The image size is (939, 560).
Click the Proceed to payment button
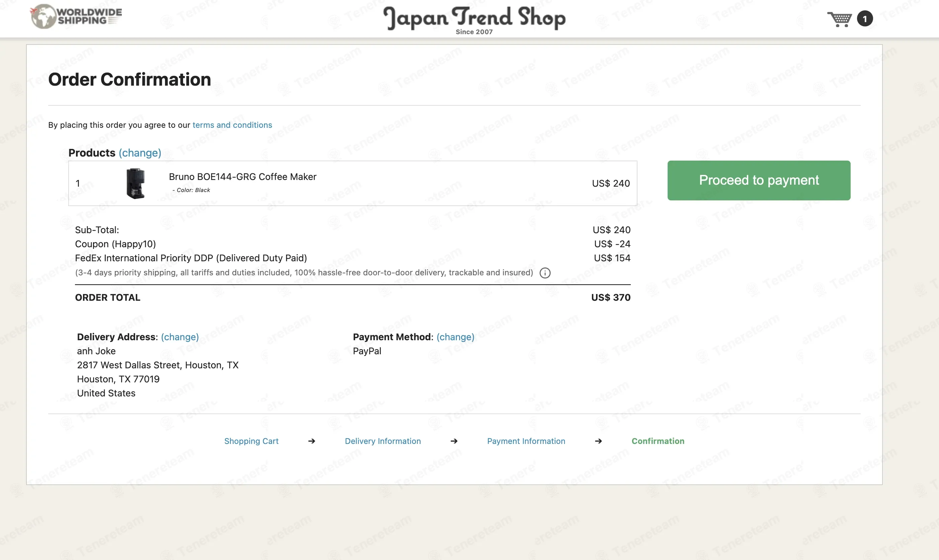click(x=759, y=180)
